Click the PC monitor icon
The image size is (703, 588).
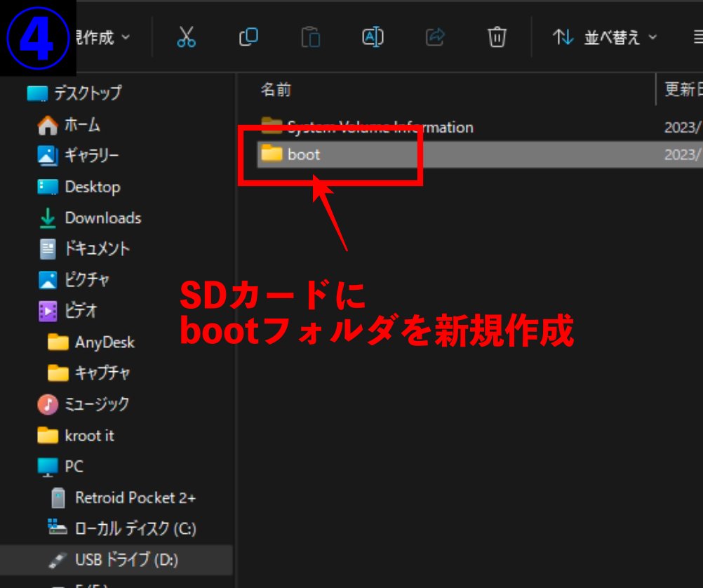pos(48,467)
